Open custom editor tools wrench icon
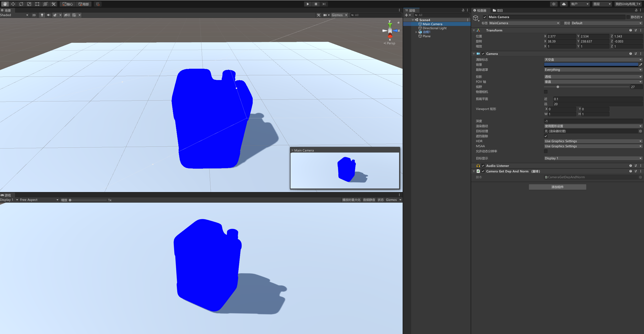 tap(53, 4)
